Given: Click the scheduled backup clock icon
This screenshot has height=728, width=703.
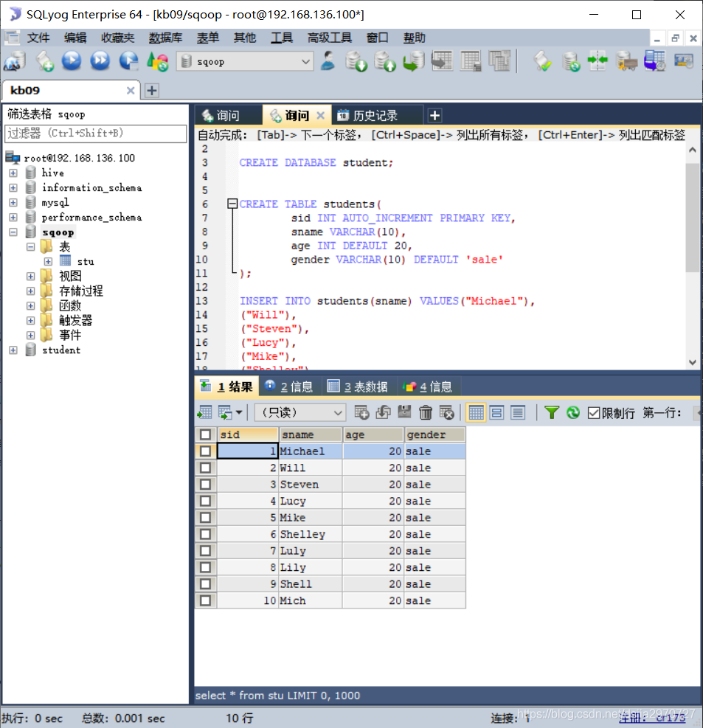Looking at the screenshot, I should pos(655,61).
